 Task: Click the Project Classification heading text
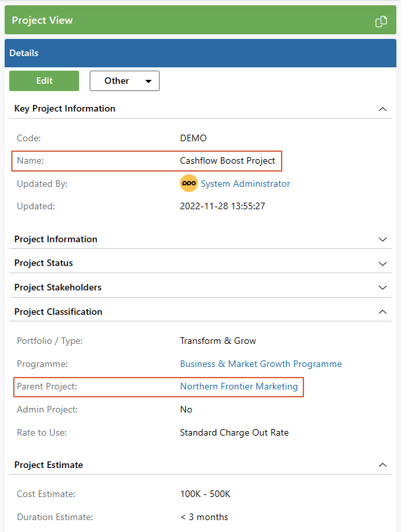click(x=58, y=312)
